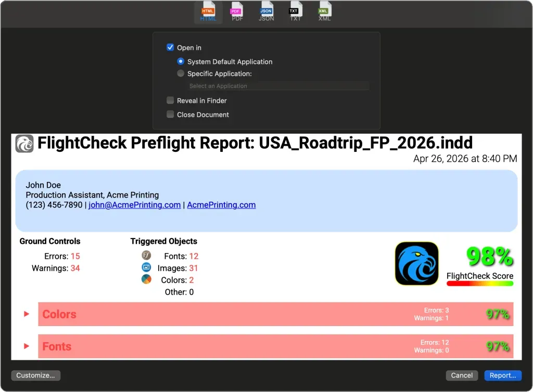Click the Cancel button

(x=462, y=375)
